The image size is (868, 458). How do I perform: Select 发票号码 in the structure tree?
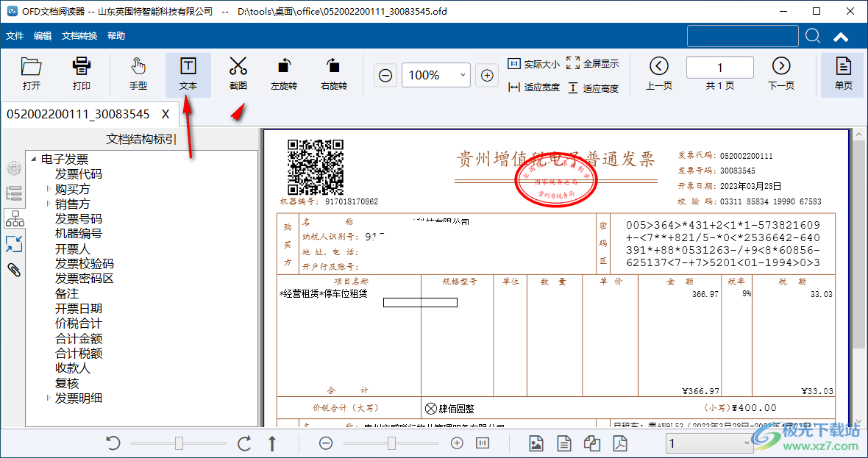[79, 219]
